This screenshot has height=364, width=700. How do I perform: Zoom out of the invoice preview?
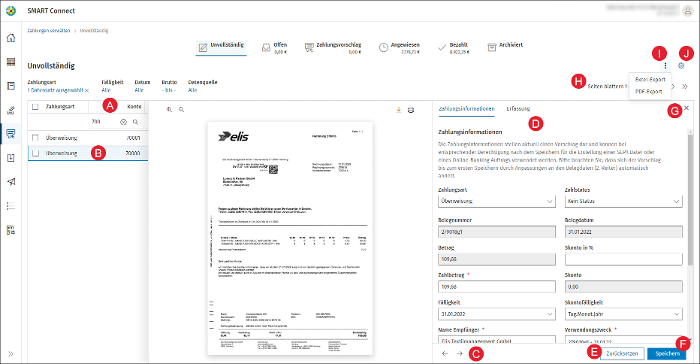[181, 109]
